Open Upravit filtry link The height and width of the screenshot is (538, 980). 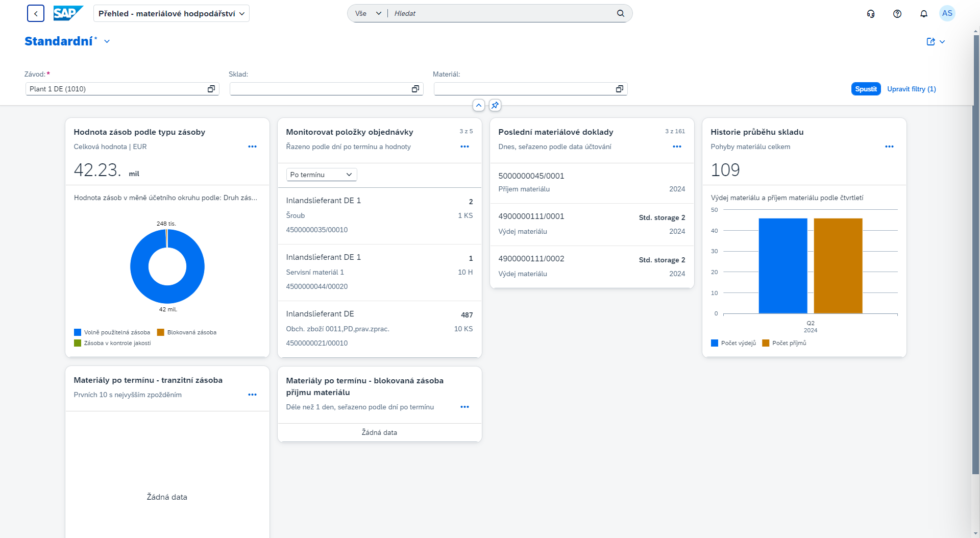(912, 89)
